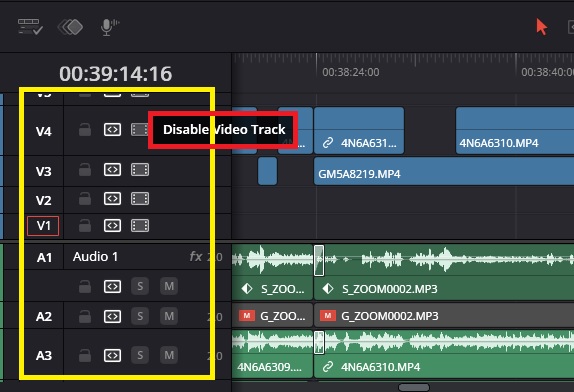Click the A1 track destination label
The image size is (574, 392).
pos(44,258)
